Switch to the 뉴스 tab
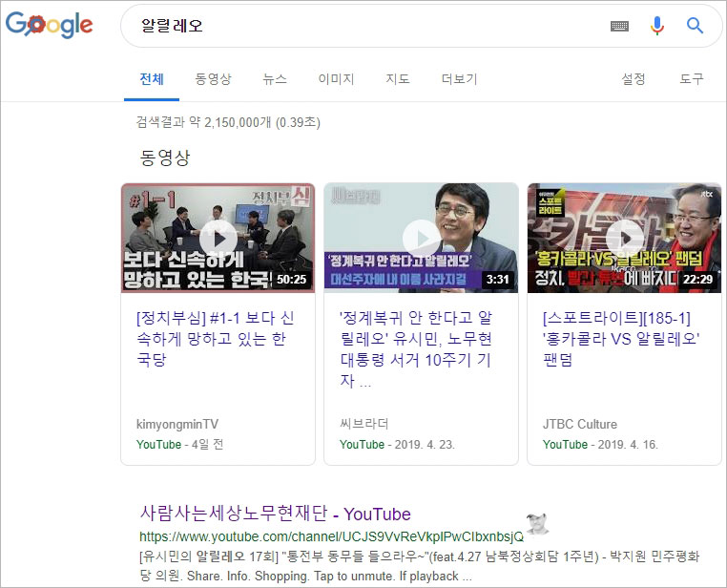 point(275,79)
